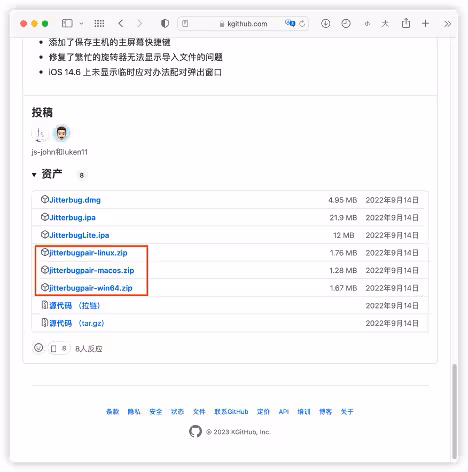Show more toolbar items double chevron

[447, 24]
